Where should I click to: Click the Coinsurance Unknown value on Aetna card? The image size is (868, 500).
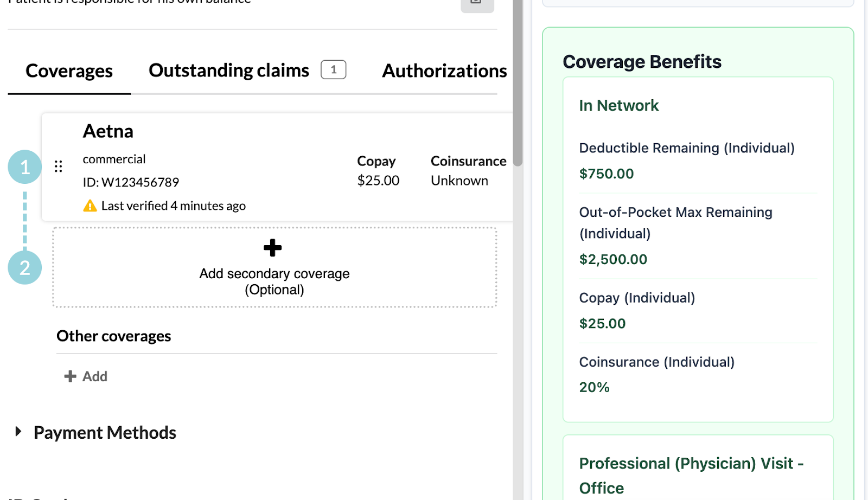tap(459, 181)
